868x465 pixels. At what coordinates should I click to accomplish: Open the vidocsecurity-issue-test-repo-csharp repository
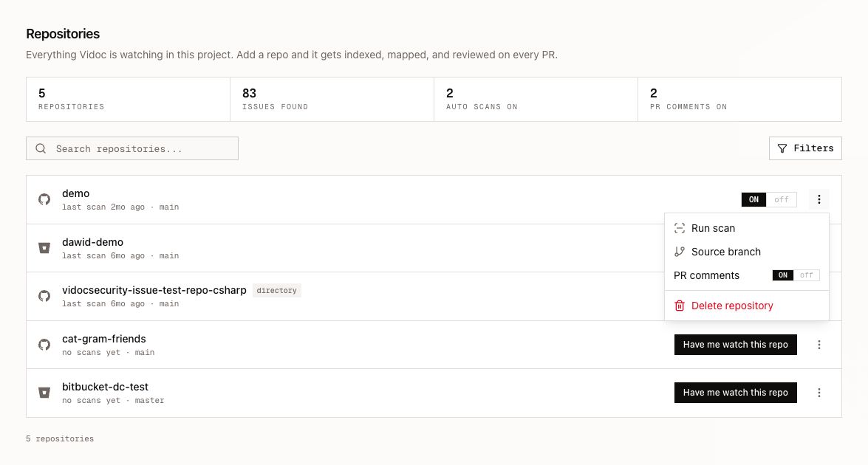click(154, 290)
